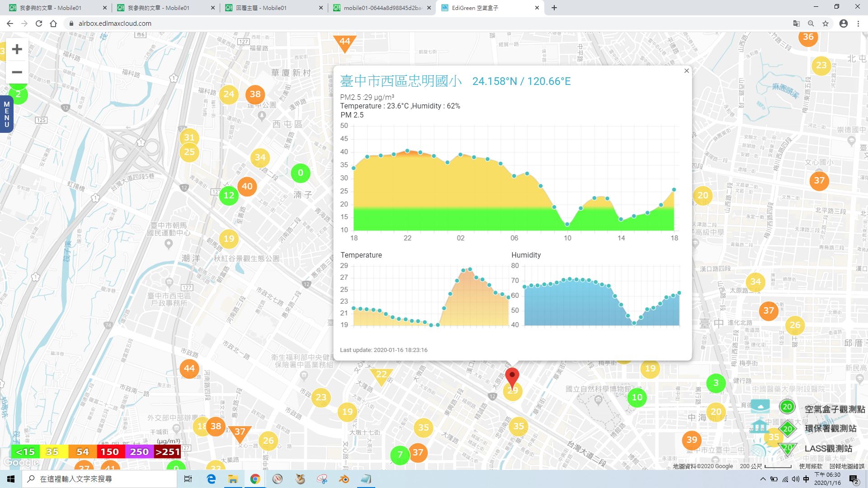Click 回報地圖錯誤 link
This screenshot has width=868, height=488.
(x=847, y=466)
